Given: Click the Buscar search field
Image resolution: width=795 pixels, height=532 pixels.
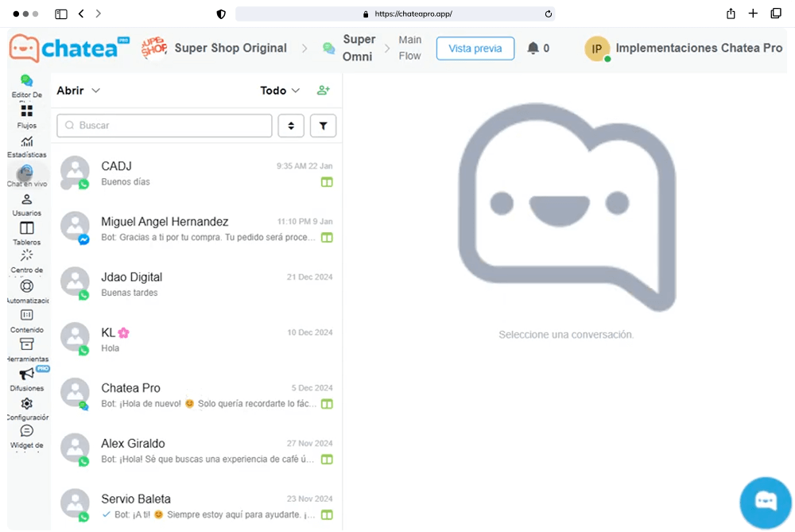Looking at the screenshot, I should (165, 126).
